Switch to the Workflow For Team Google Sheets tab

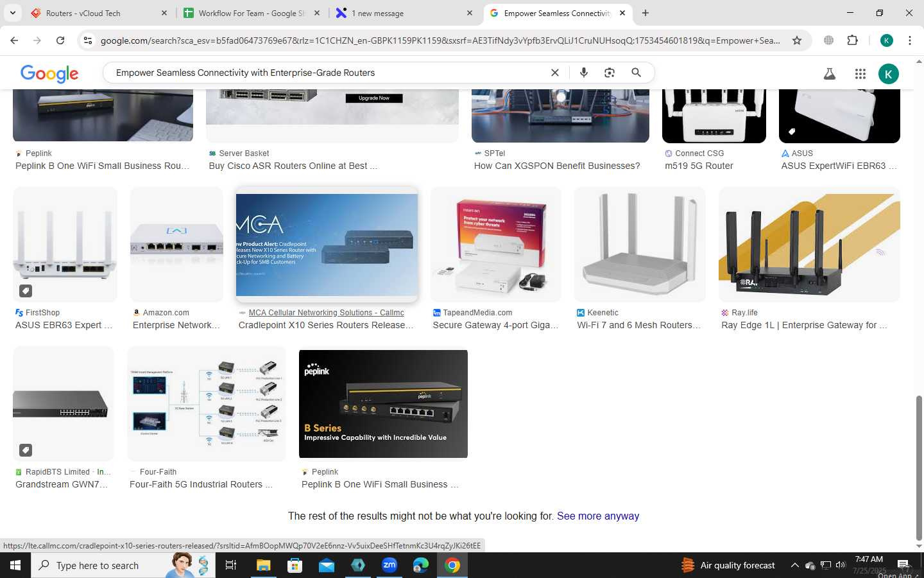(252, 13)
